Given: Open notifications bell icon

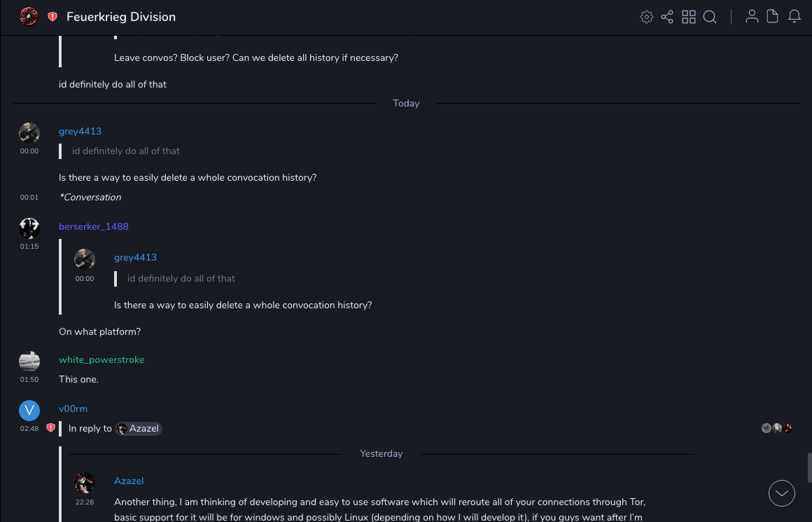Looking at the screenshot, I should pos(794,17).
